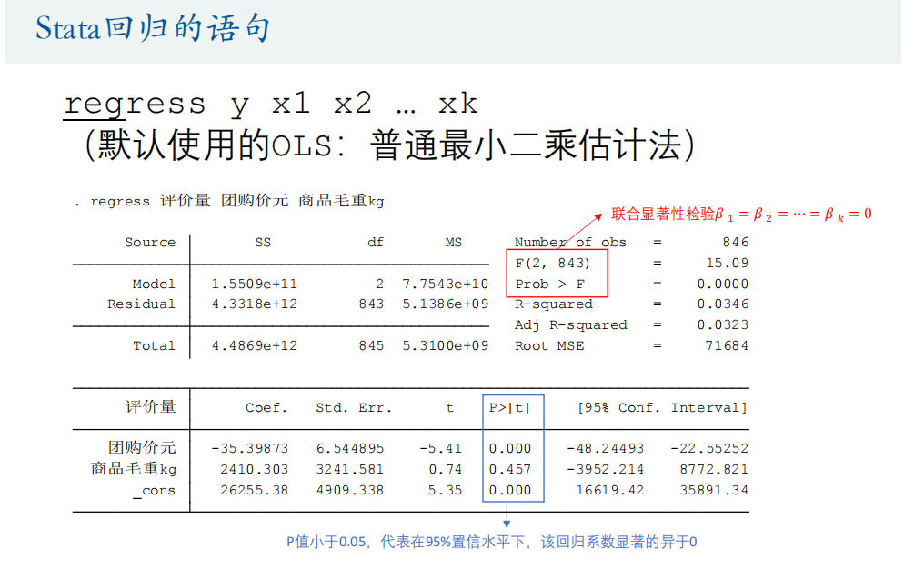Click the Root MSE value 71684
924x579 pixels.
tap(727, 346)
